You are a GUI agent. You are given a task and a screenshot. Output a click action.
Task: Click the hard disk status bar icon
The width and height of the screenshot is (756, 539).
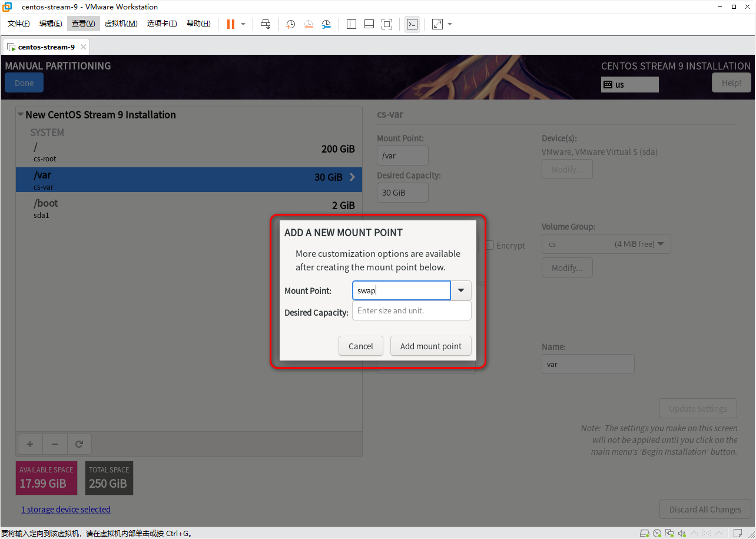645,534
